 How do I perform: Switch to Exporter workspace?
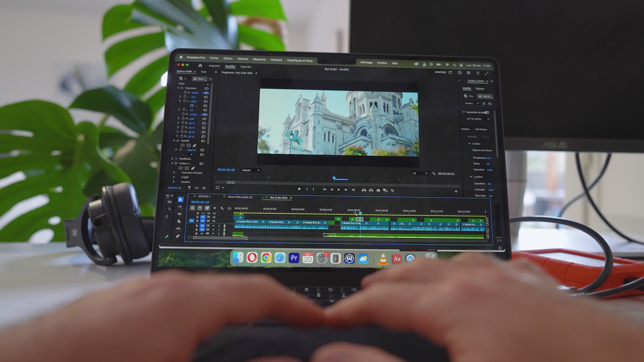point(246,67)
